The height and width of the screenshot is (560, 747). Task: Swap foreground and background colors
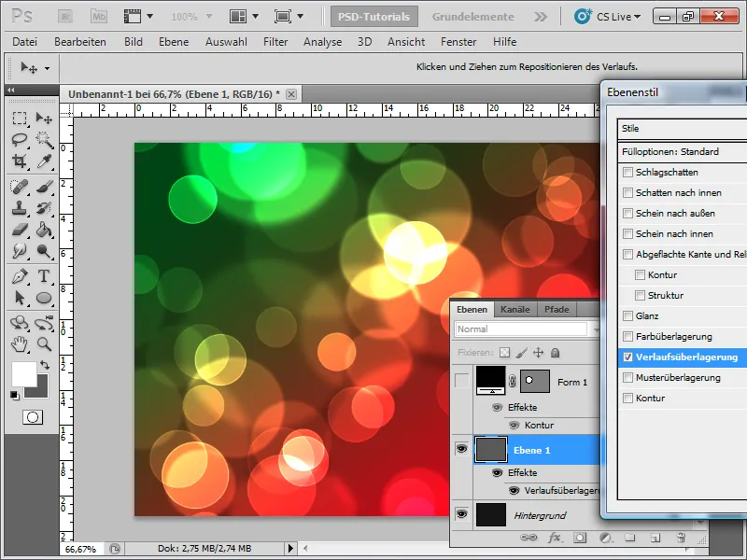coord(45,365)
